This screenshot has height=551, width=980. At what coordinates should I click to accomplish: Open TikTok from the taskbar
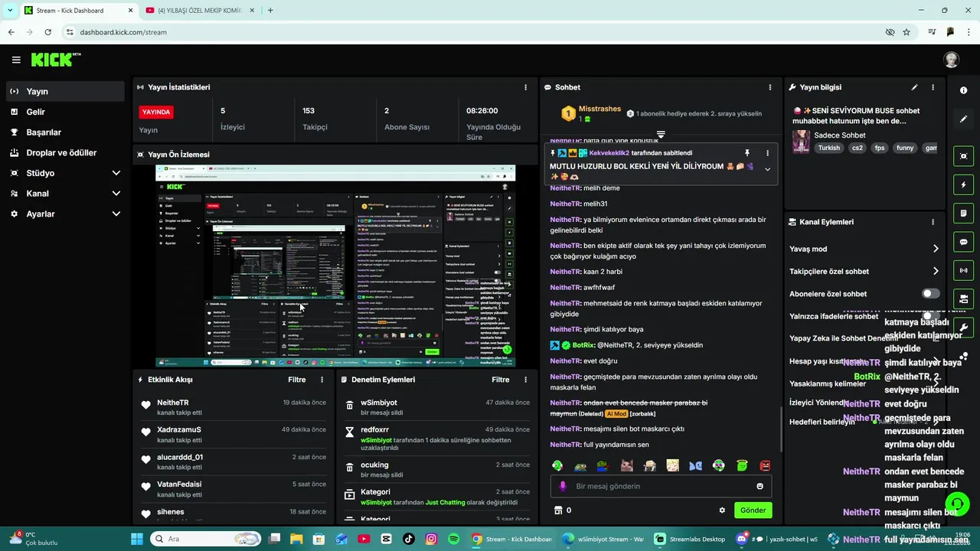(408, 539)
